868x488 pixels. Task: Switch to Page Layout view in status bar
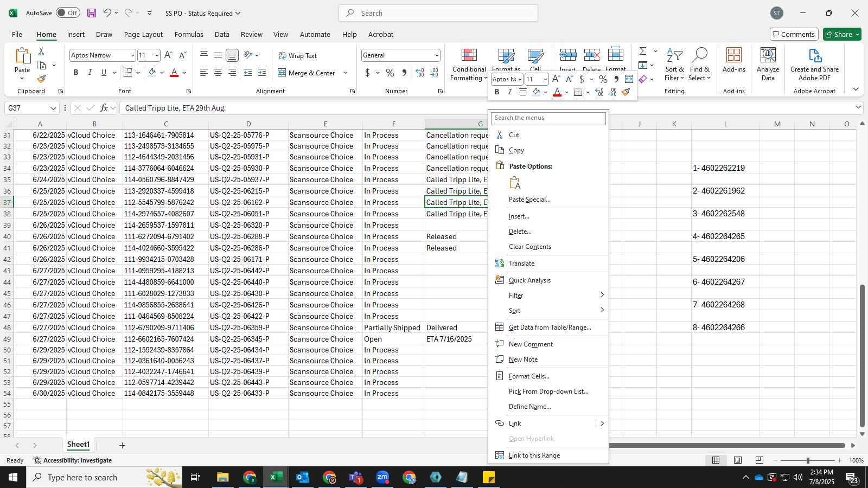[738, 460]
